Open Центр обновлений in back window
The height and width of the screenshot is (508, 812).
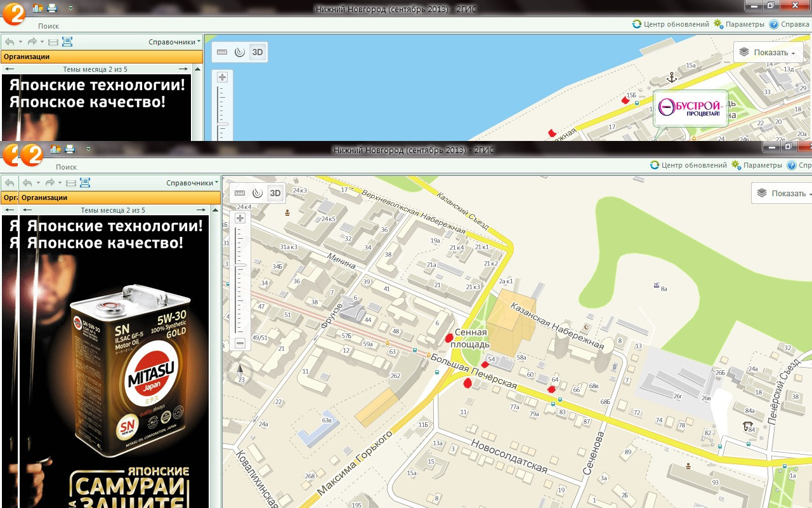[x=671, y=24]
